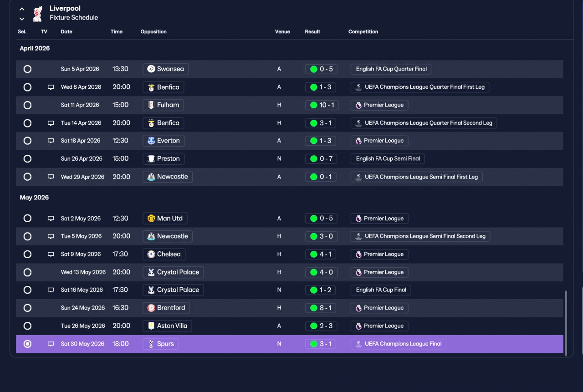This screenshot has height=392, width=583.
Task: Click the TV icon for Everton match
Action: coord(51,141)
